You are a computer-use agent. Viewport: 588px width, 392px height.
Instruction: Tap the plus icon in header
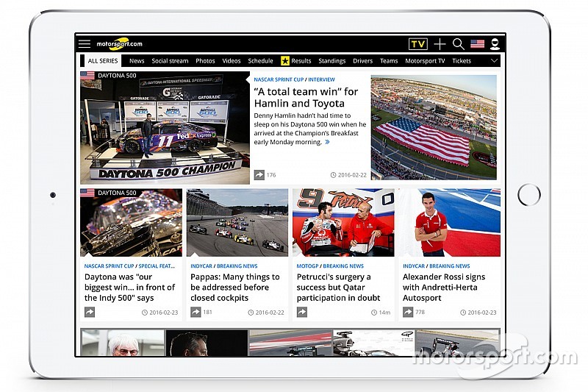[440, 44]
